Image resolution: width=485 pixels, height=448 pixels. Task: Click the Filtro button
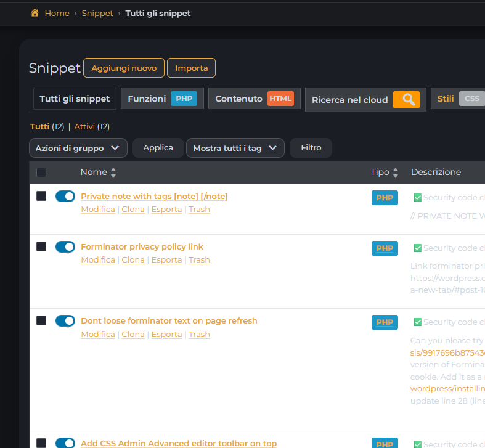(311, 148)
